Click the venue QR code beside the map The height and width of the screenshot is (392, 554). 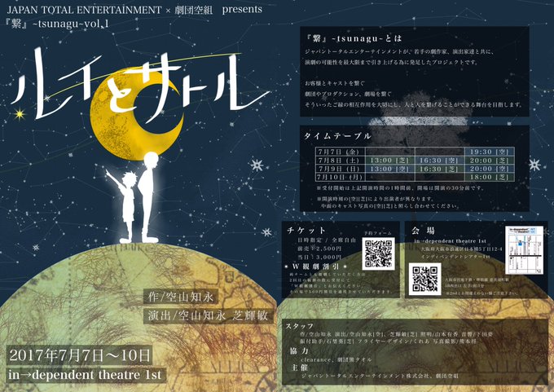[425, 279]
